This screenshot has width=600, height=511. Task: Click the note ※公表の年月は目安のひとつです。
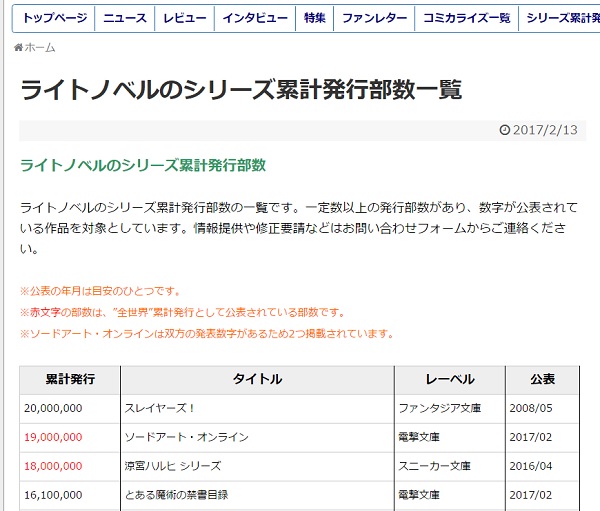pos(101,291)
